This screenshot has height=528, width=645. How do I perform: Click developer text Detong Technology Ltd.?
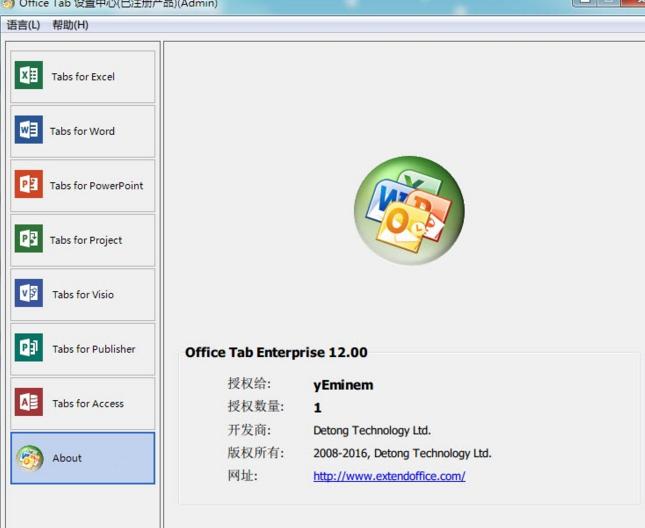coord(372,431)
